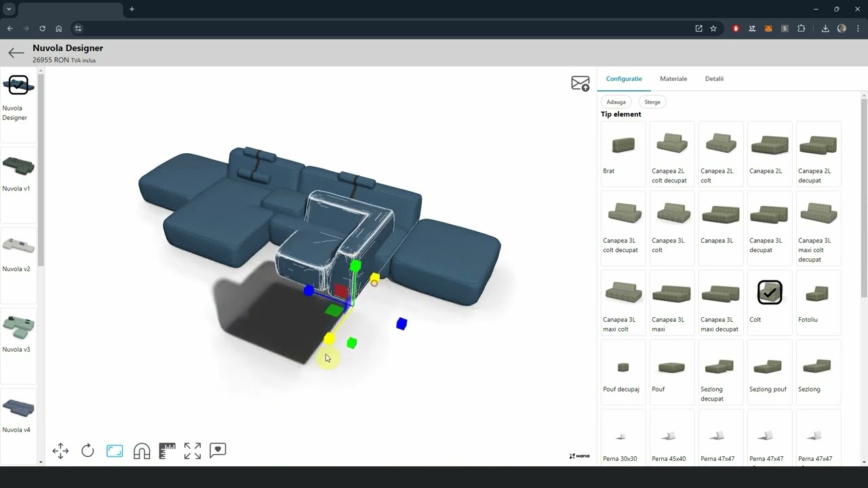Click the element panel vertical scrollbar

864,198
